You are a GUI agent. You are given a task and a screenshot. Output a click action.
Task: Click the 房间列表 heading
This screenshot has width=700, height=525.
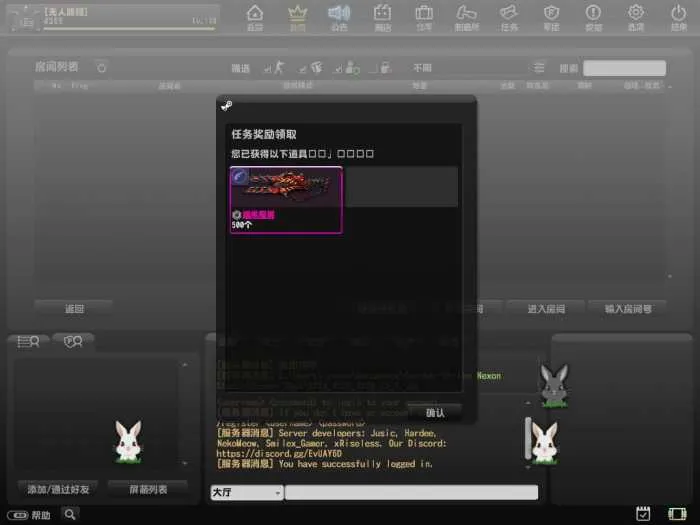tap(57, 67)
